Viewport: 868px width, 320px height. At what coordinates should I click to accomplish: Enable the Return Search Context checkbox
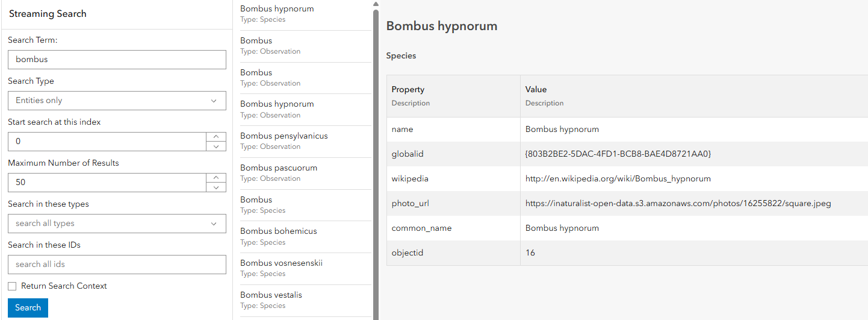pos(12,286)
